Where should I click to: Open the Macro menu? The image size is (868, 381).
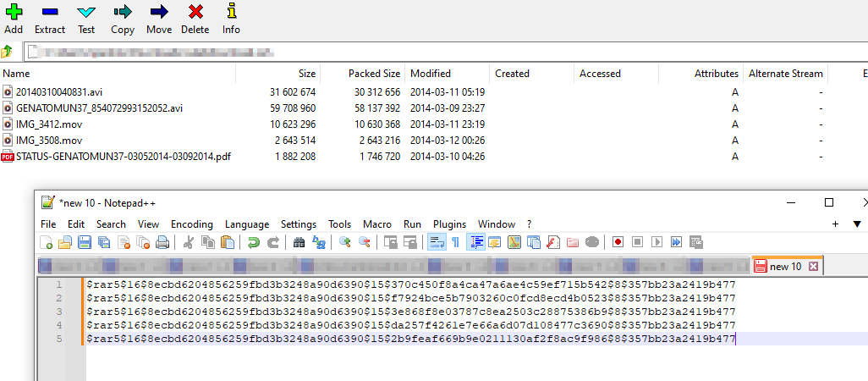tap(377, 224)
